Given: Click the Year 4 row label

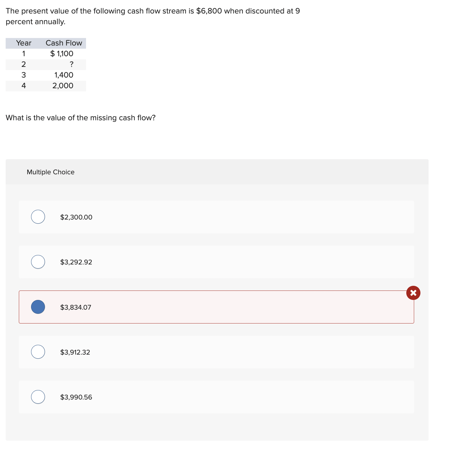Looking at the screenshot, I should tap(24, 86).
